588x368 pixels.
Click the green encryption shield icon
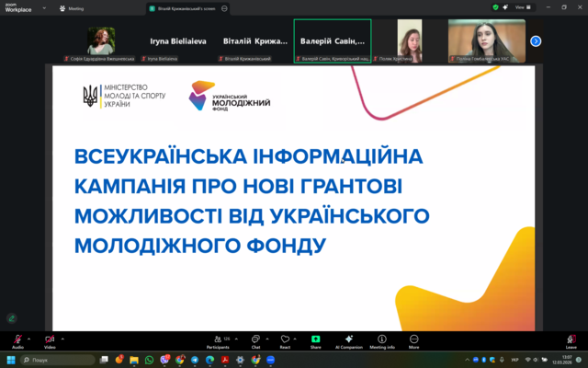coord(495,6)
